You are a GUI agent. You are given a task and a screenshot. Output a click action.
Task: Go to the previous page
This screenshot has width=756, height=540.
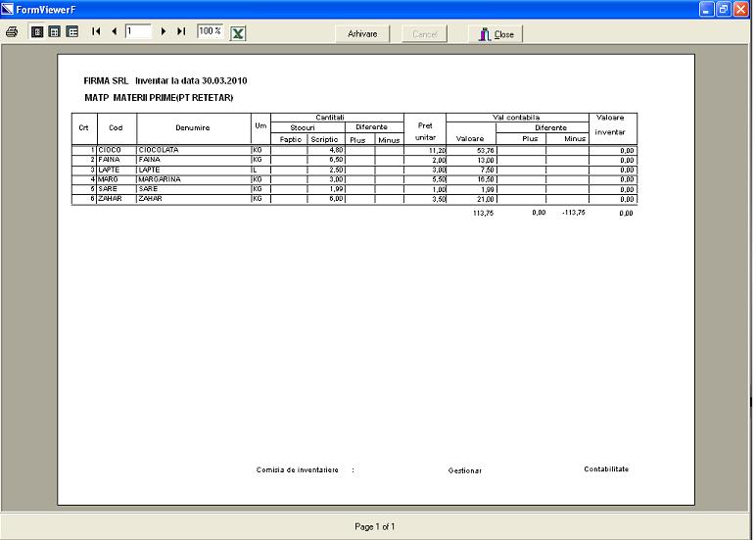114,32
